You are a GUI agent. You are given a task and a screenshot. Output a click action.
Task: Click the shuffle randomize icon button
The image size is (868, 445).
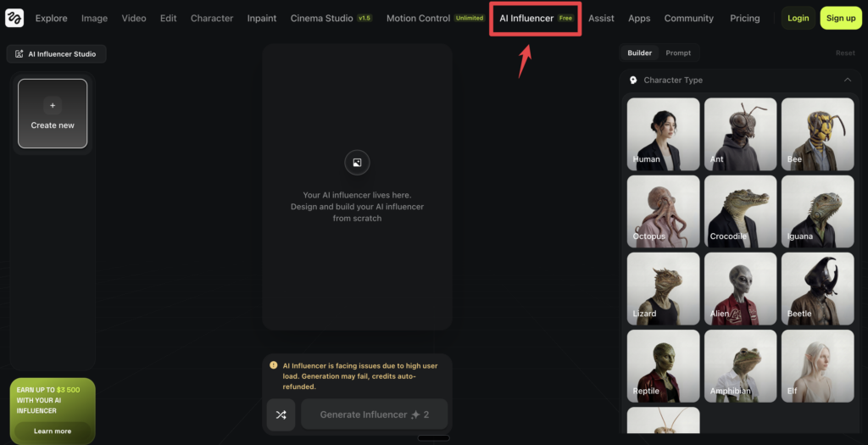[x=281, y=414]
